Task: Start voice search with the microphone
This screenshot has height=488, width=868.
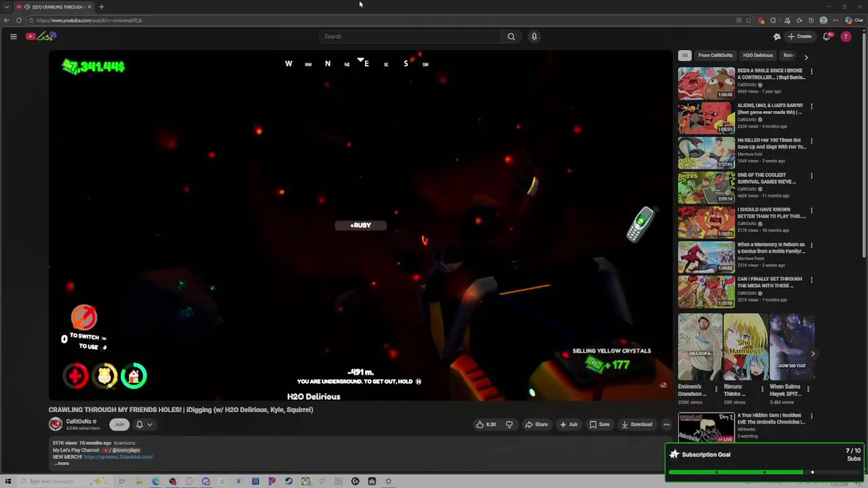Action: pos(534,37)
